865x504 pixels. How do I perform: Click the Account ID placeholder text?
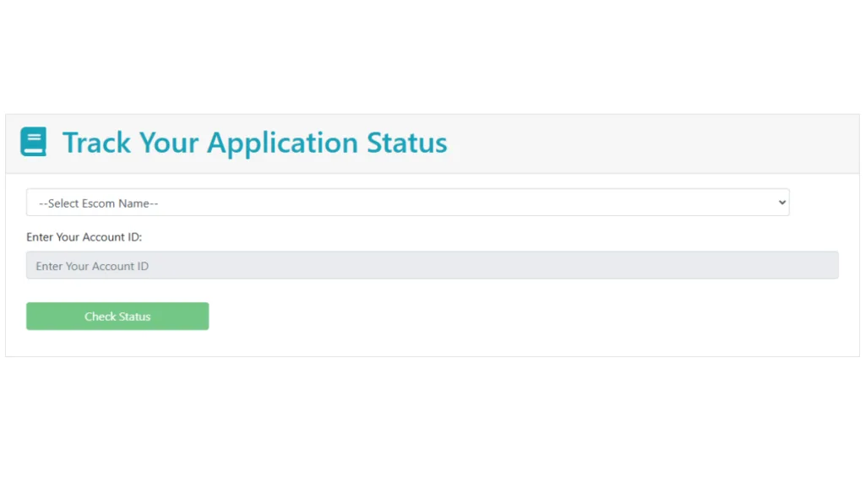click(92, 266)
